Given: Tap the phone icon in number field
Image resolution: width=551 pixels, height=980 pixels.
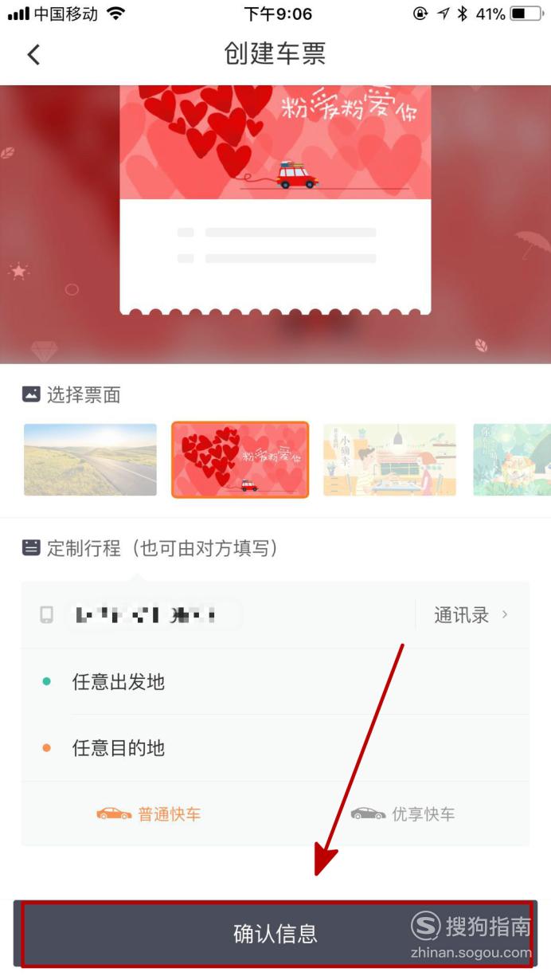Looking at the screenshot, I should [46, 614].
